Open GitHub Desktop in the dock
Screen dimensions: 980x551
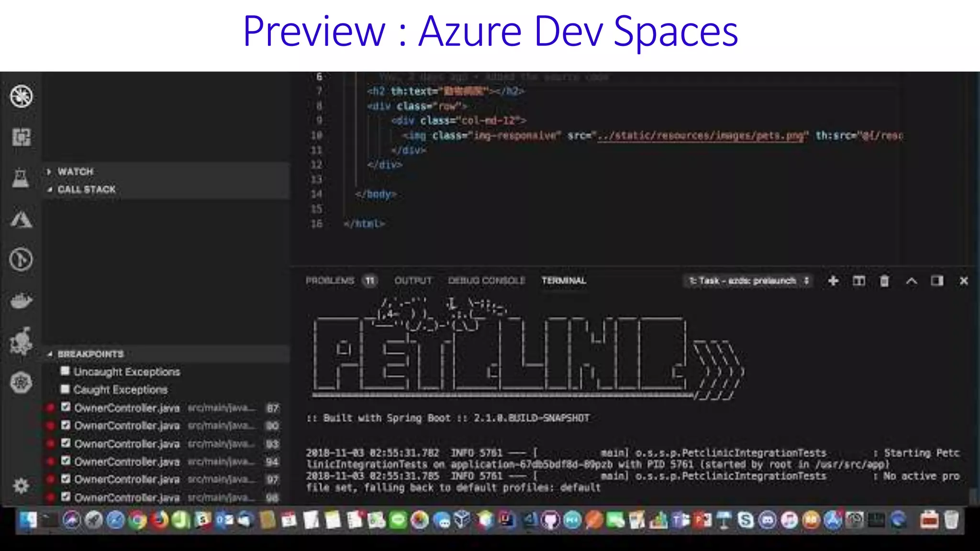tap(550, 520)
